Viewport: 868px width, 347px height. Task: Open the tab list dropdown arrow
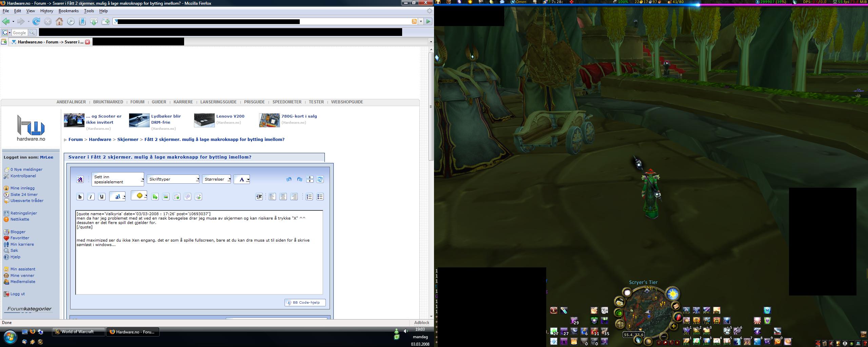431,42
